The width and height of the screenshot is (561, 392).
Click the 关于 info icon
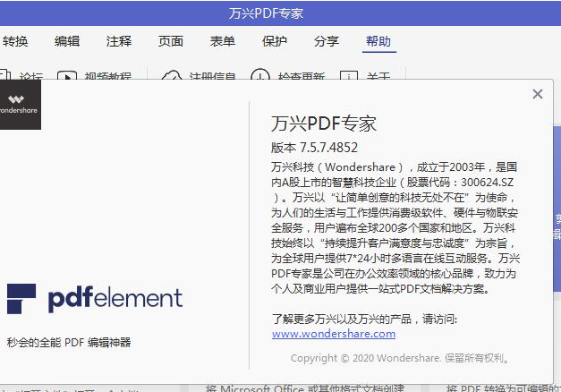point(349,74)
